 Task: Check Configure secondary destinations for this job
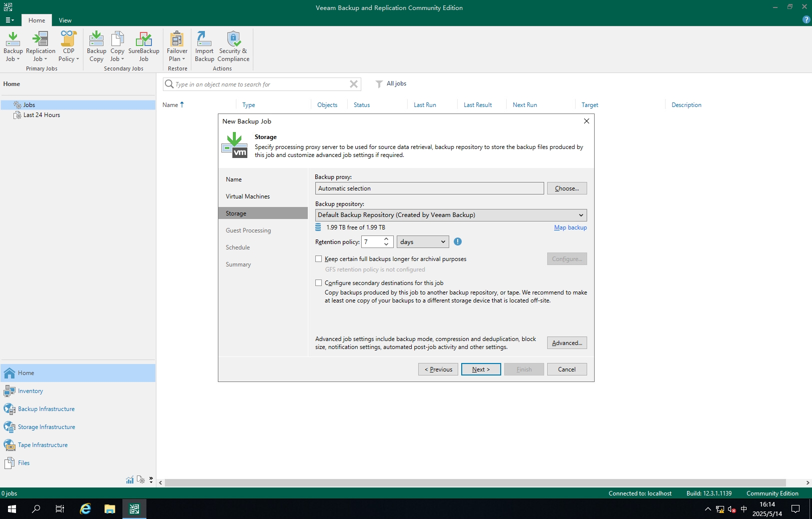[x=319, y=283]
